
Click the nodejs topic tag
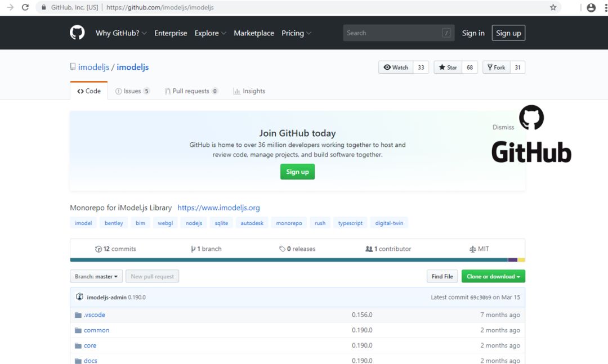pos(194,223)
